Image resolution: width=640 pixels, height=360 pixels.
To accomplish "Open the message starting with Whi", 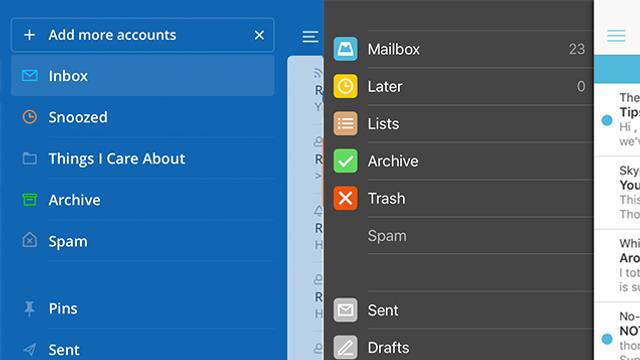I will [x=617, y=266].
